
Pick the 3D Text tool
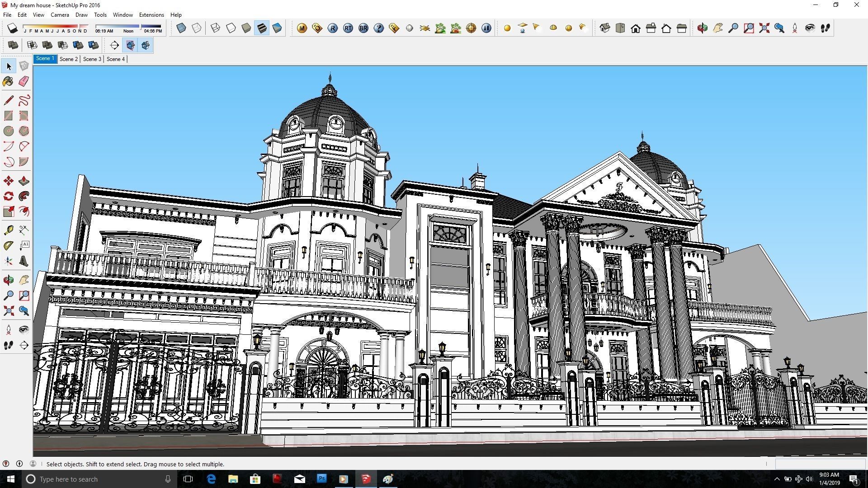tap(24, 261)
